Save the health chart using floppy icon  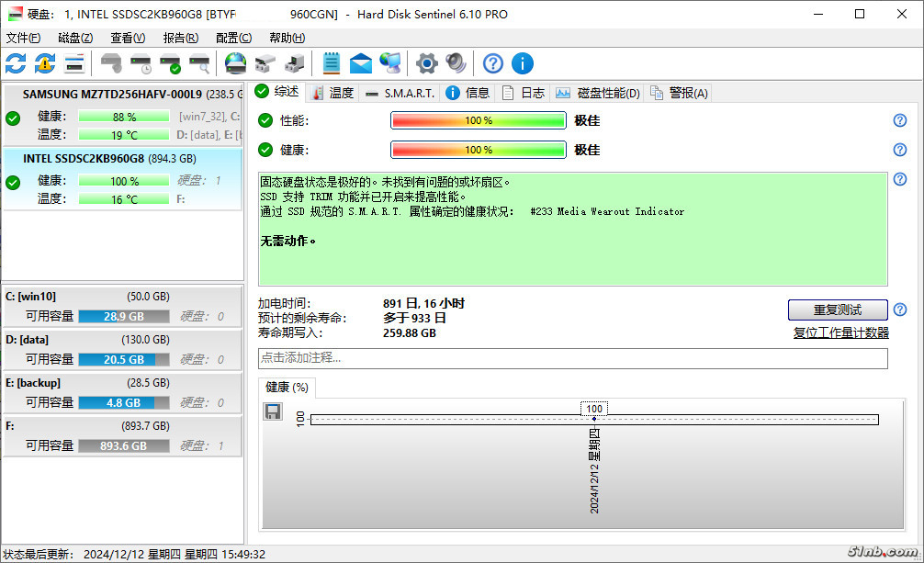(273, 412)
